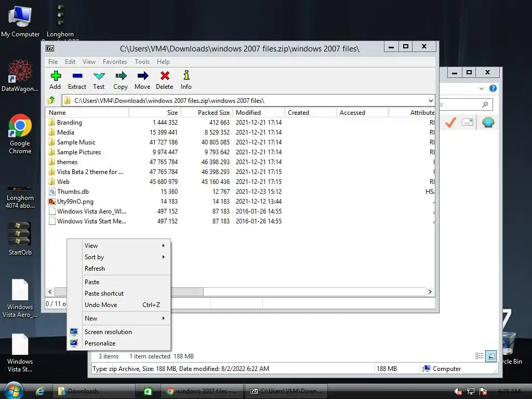Switch to 7-Zip taskbar button
The width and height of the screenshot is (532, 399).
tap(286, 391)
